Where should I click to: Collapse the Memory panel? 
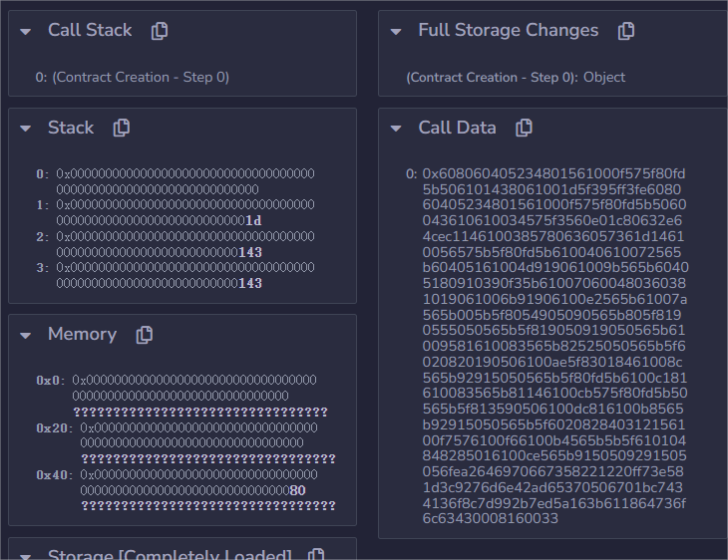click(27, 335)
